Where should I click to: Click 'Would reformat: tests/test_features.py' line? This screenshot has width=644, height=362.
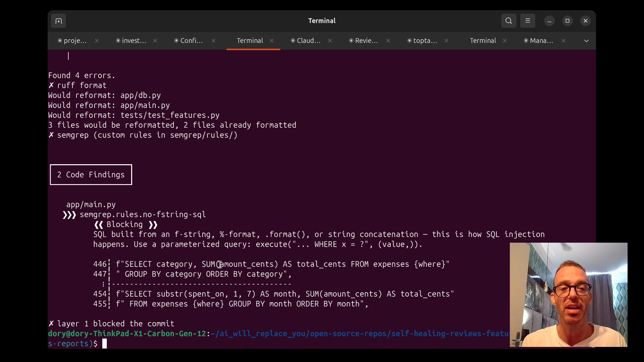[x=134, y=115]
